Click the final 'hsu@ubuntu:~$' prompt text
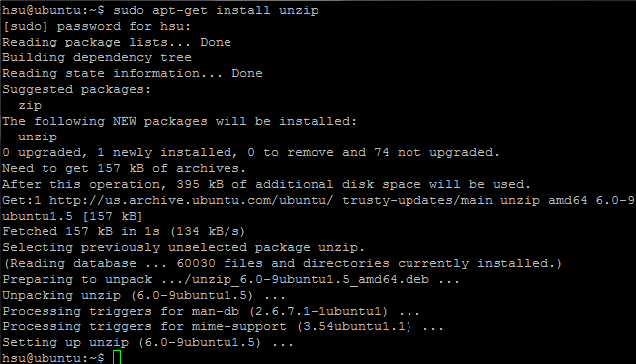 tap(53, 358)
